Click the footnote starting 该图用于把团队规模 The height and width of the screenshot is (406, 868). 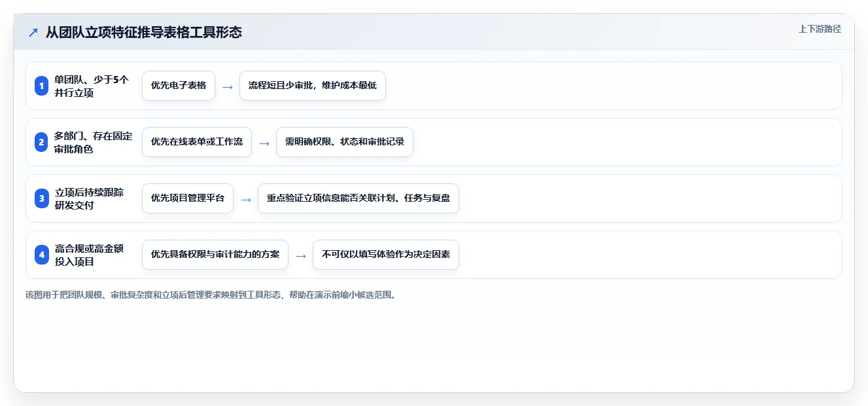coord(211,295)
